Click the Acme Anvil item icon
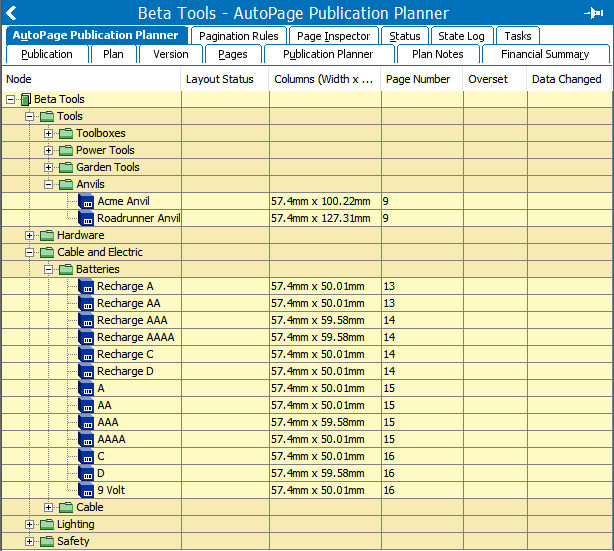The width and height of the screenshot is (614, 551). pyautogui.click(x=86, y=201)
